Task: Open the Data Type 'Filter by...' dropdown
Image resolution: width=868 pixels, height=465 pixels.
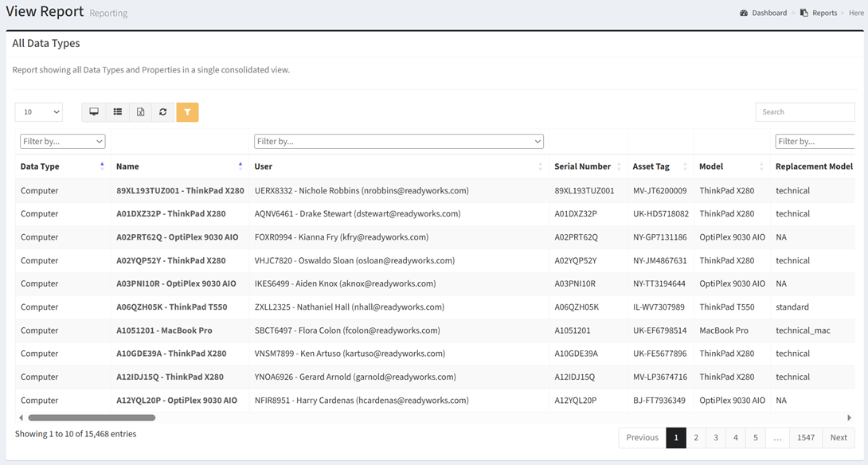Action: [63, 142]
